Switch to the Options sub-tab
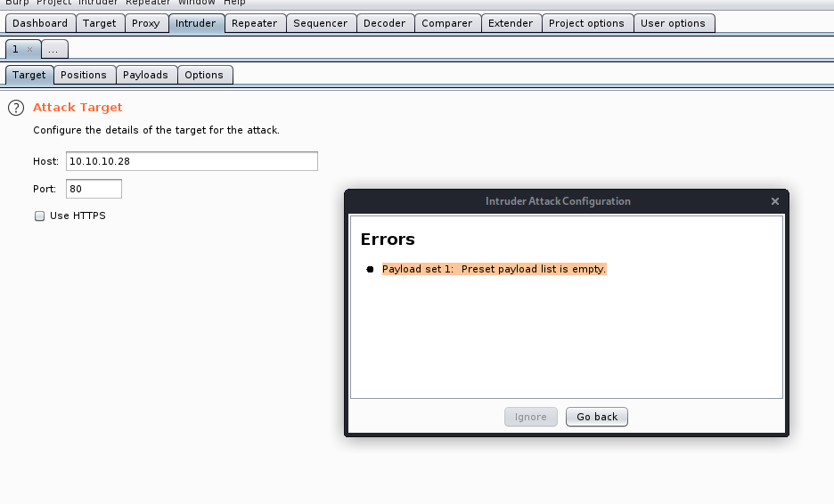 pyautogui.click(x=204, y=75)
